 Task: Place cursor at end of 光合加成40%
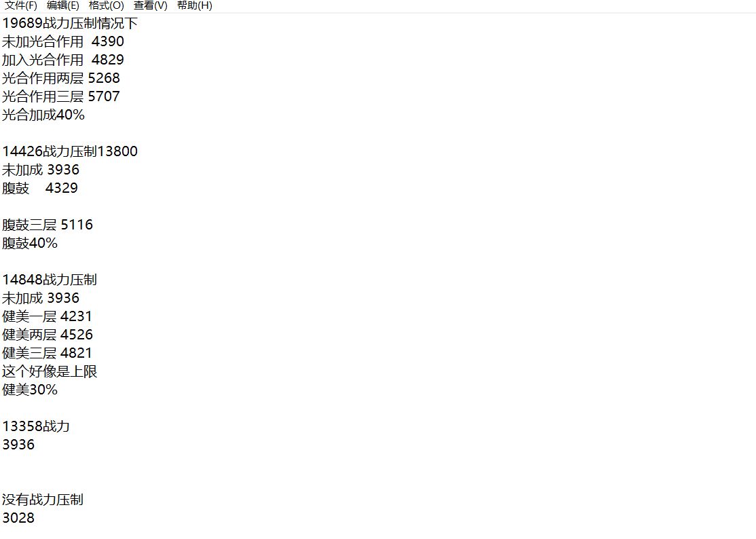(85, 115)
